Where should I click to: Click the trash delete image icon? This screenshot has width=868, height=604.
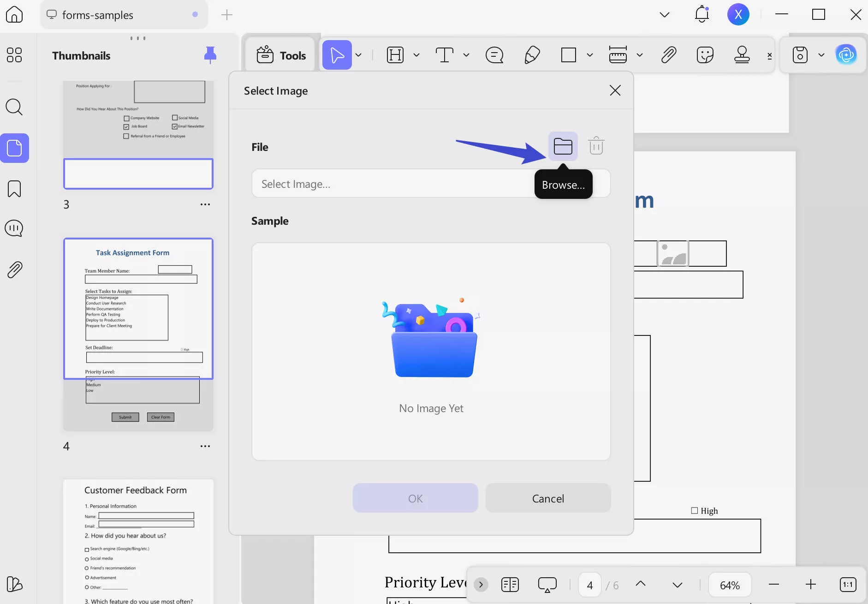596,146
